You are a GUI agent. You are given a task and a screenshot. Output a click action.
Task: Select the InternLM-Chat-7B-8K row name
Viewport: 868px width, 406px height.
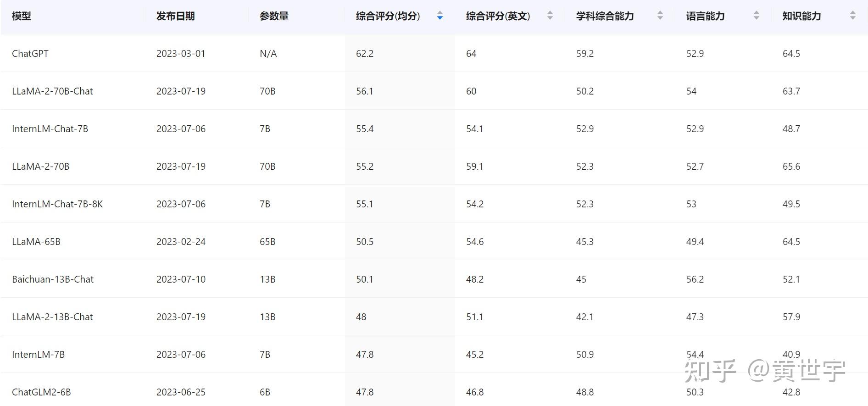[57, 204]
